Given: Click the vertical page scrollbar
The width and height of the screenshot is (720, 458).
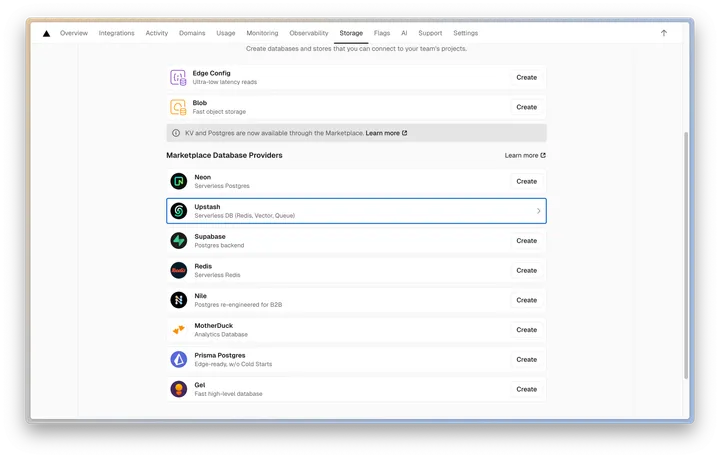Looking at the screenshot, I should click(x=686, y=255).
